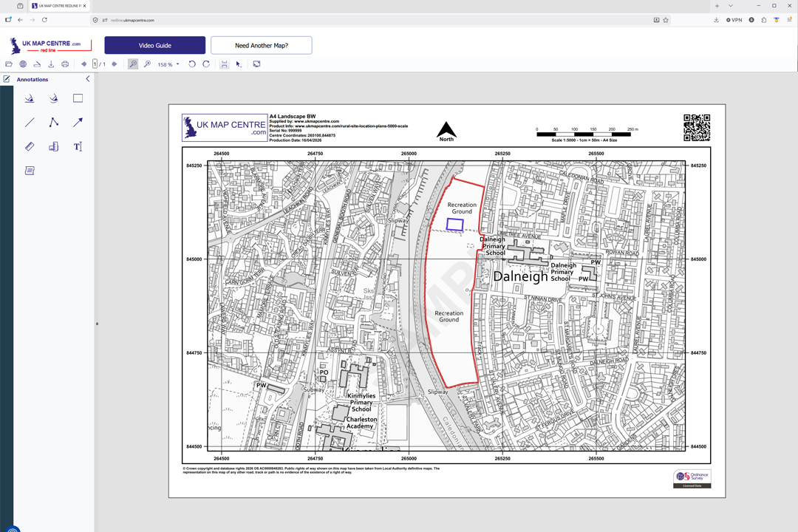This screenshot has width=798, height=532.
Task: Click the page number input field
Action: [x=95, y=64]
